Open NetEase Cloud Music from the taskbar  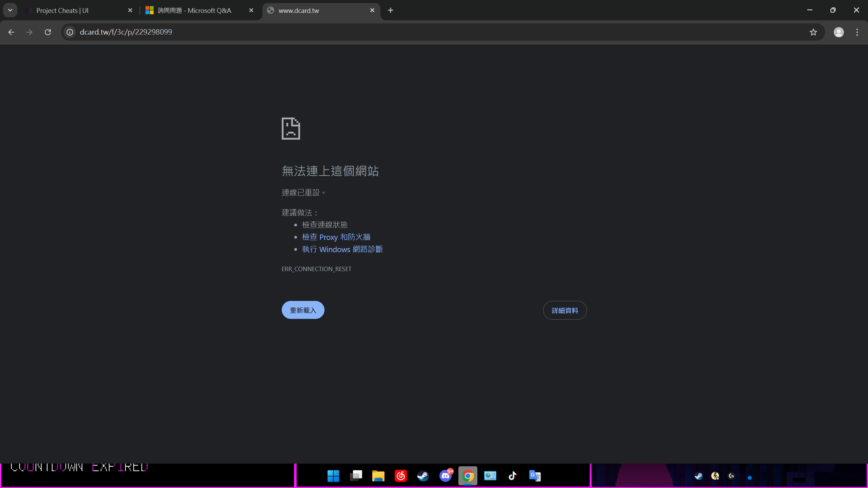pyautogui.click(x=400, y=475)
